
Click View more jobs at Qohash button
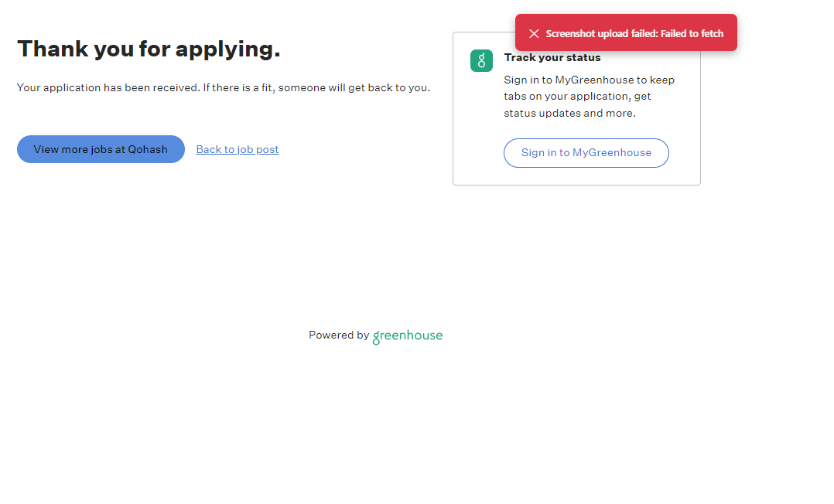tap(101, 149)
